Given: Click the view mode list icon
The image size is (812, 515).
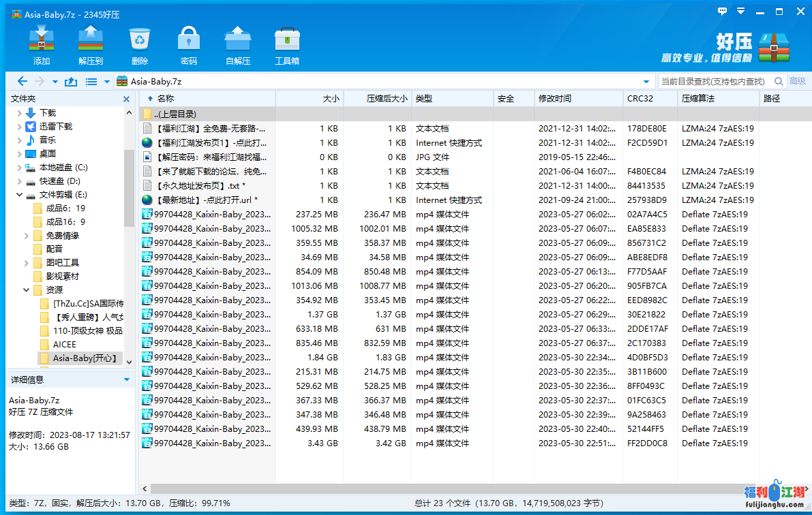Looking at the screenshot, I should [x=91, y=82].
